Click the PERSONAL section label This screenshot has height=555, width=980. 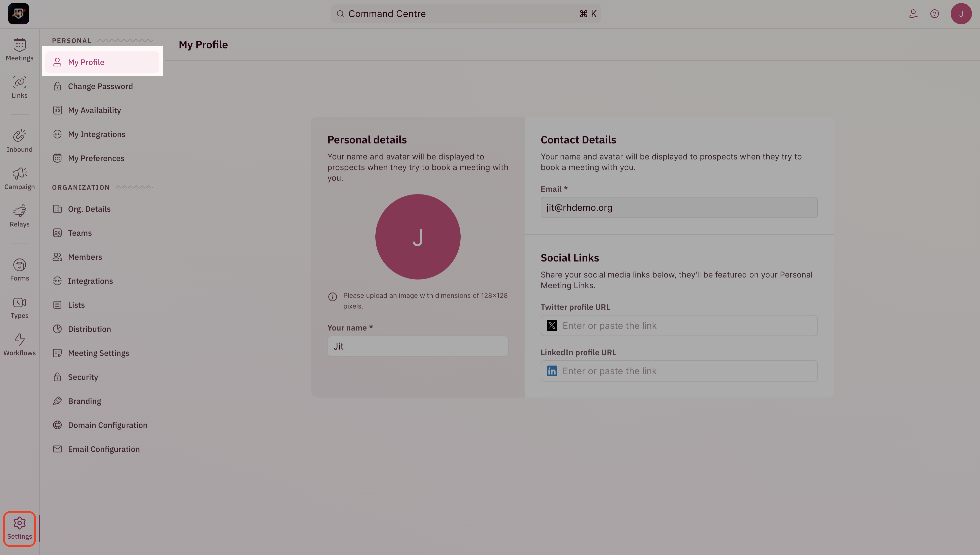point(72,40)
